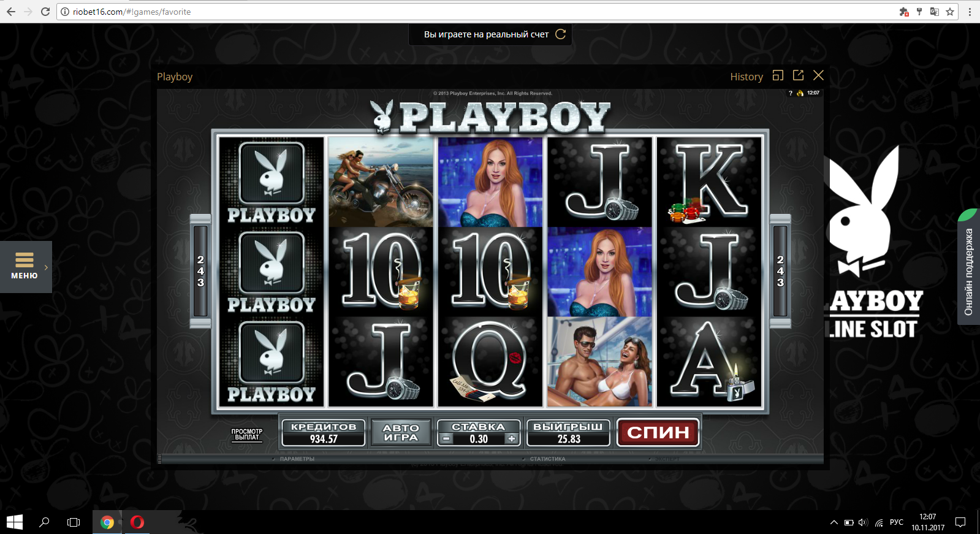Bookmark page with the star icon

[x=950, y=12]
